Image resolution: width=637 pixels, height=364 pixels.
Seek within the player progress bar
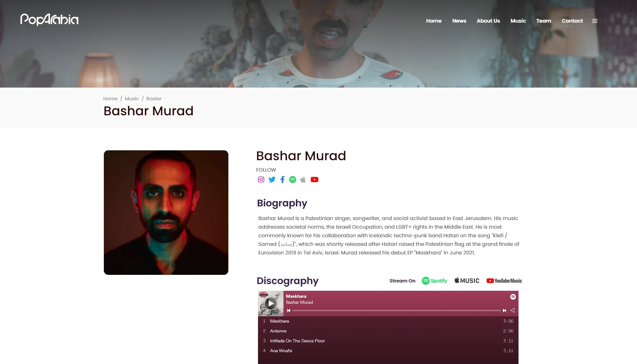pyautogui.click(x=396, y=310)
